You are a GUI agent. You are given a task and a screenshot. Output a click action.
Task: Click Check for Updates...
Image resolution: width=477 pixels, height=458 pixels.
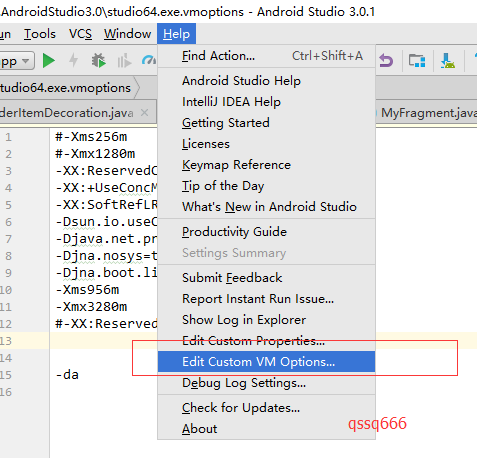pyautogui.click(x=266, y=408)
